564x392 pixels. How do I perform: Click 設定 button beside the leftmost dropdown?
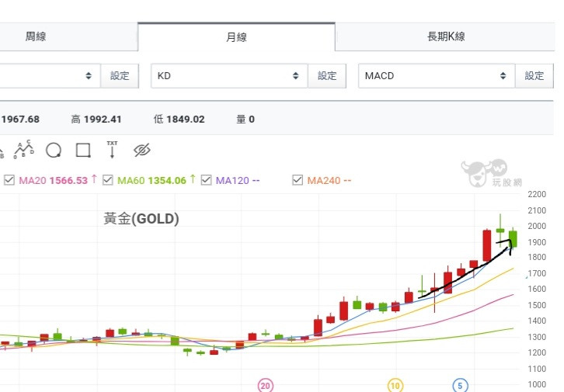(120, 76)
